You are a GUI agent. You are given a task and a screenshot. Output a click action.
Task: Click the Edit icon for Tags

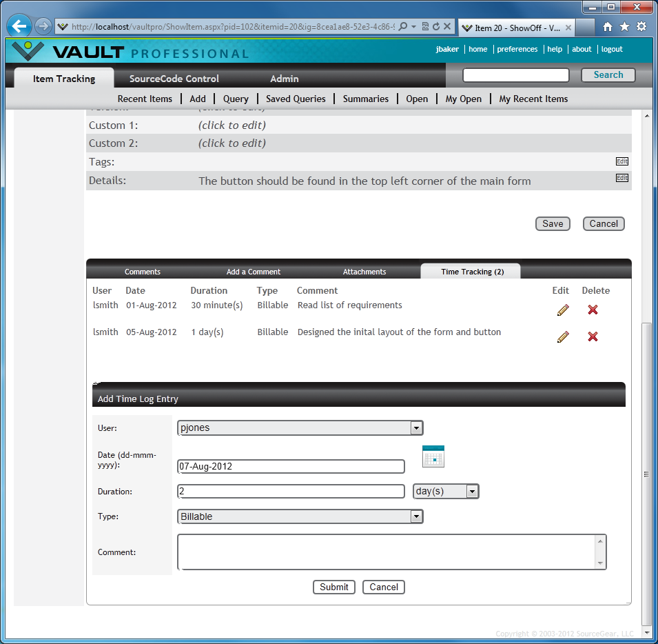point(621,161)
